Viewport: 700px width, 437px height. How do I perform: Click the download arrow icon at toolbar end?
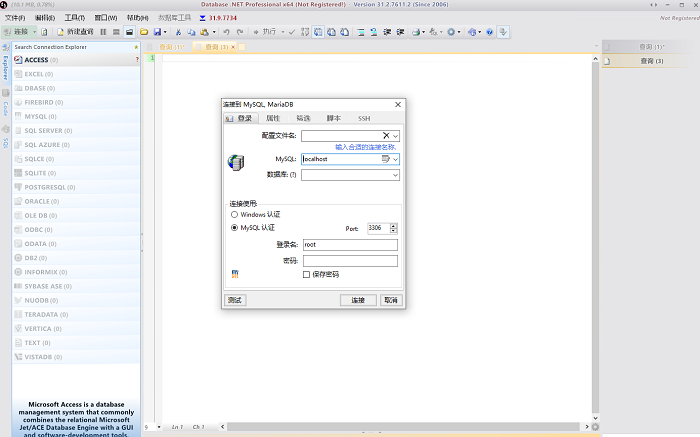pyautogui.click(x=503, y=32)
